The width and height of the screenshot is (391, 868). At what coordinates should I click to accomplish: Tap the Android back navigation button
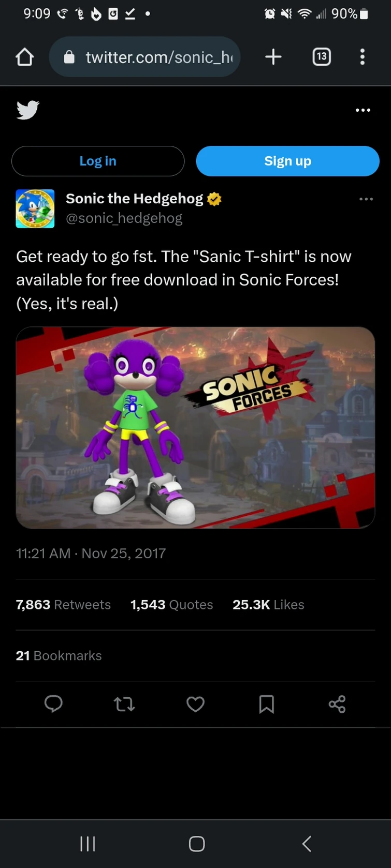click(x=307, y=844)
